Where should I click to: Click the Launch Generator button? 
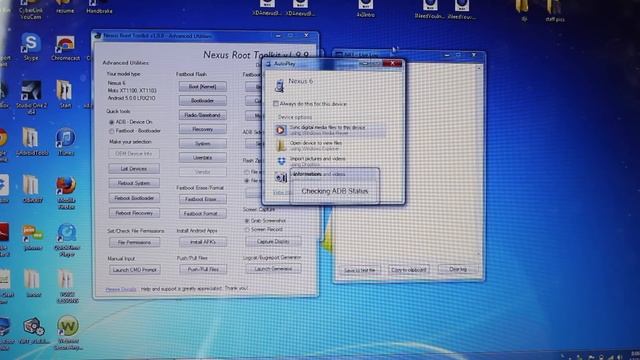coord(273,269)
